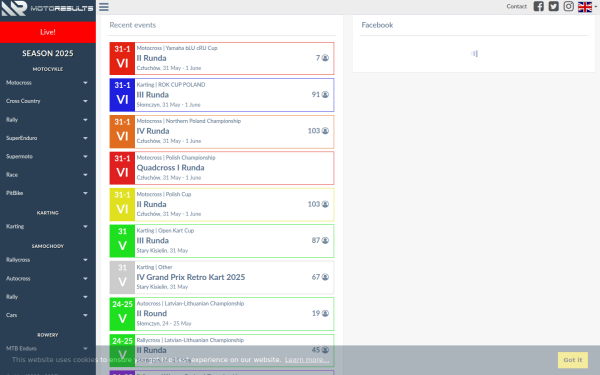The width and height of the screenshot is (600, 375).
Task: Expand the Autocross sidebar menu
Action: pyautogui.click(x=48, y=279)
